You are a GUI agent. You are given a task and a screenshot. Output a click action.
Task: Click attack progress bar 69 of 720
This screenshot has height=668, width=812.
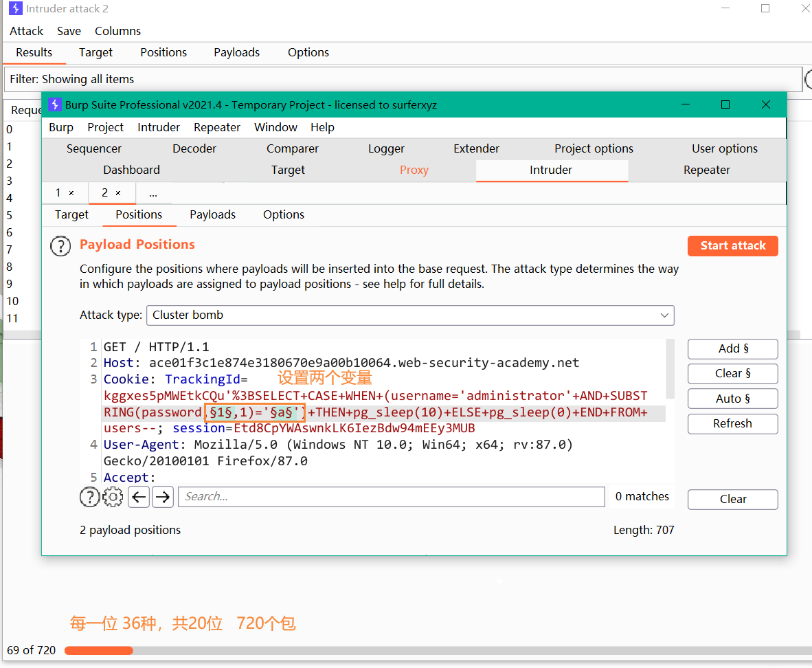click(437, 650)
